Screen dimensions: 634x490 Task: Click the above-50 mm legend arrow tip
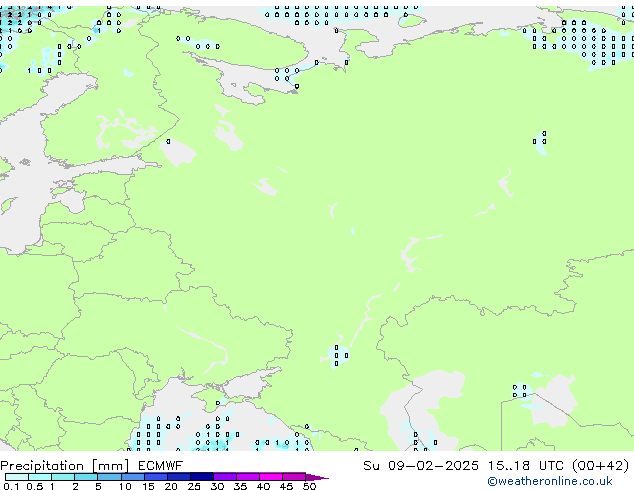coord(317,477)
